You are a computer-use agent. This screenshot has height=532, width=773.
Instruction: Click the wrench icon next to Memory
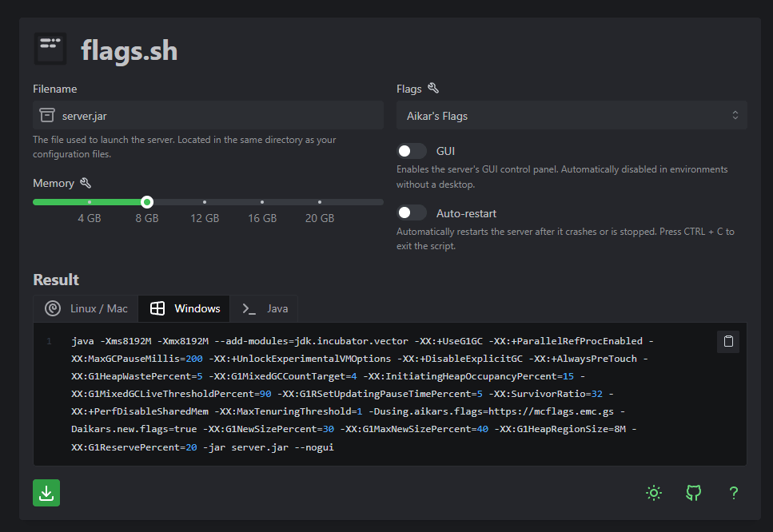click(x=86, y=184)
